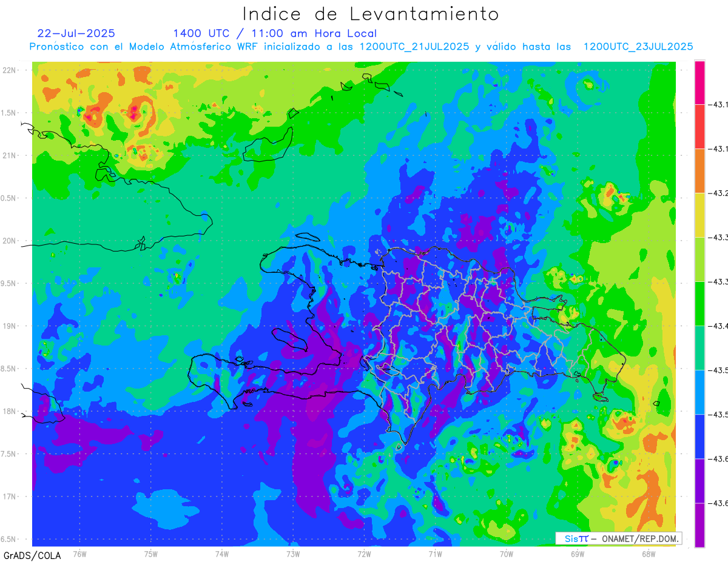Click the '74W' longitude label
The width and height of the screenshot is (728, 562).
click(221, 554)
